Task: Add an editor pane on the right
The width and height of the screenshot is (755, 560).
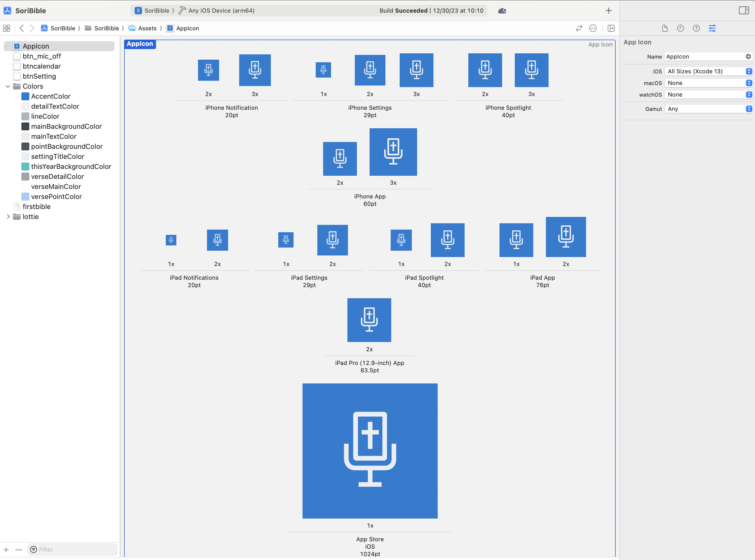Action: pos(611,28)
